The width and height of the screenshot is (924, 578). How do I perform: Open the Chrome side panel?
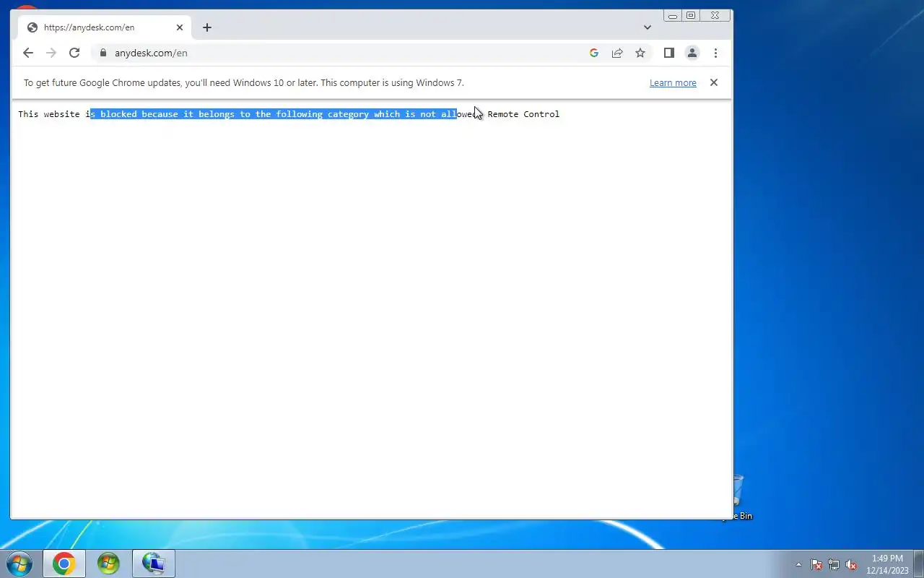click(669, 53)
